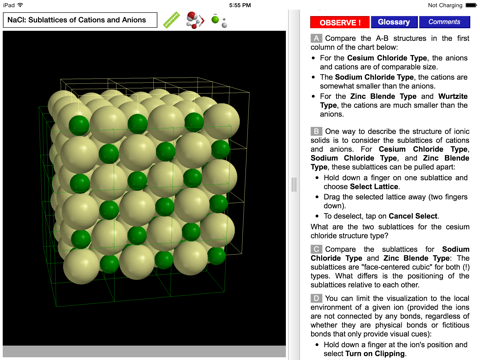Tap the Wi-Fi icon in status bar

20,5
